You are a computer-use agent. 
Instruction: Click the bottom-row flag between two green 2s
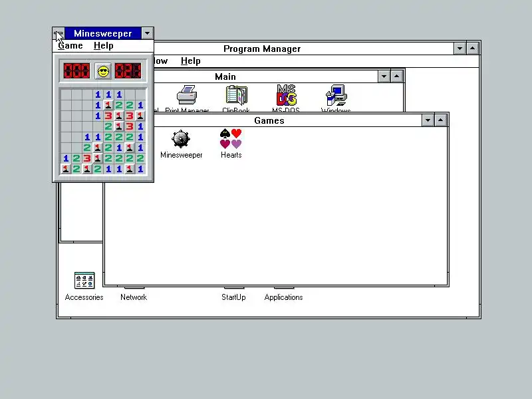point(87,169)
